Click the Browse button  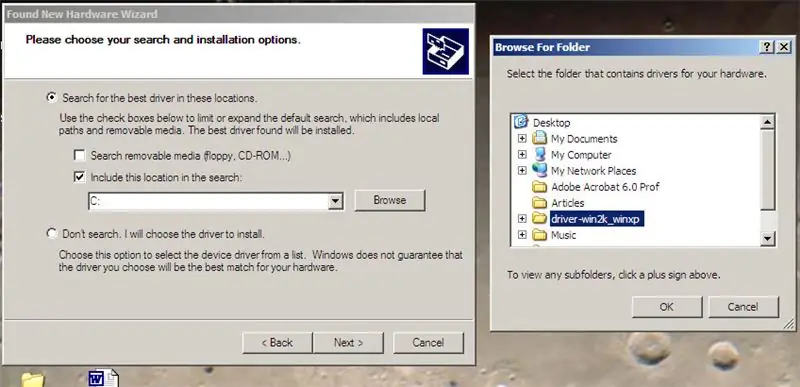tap(390, 200)
